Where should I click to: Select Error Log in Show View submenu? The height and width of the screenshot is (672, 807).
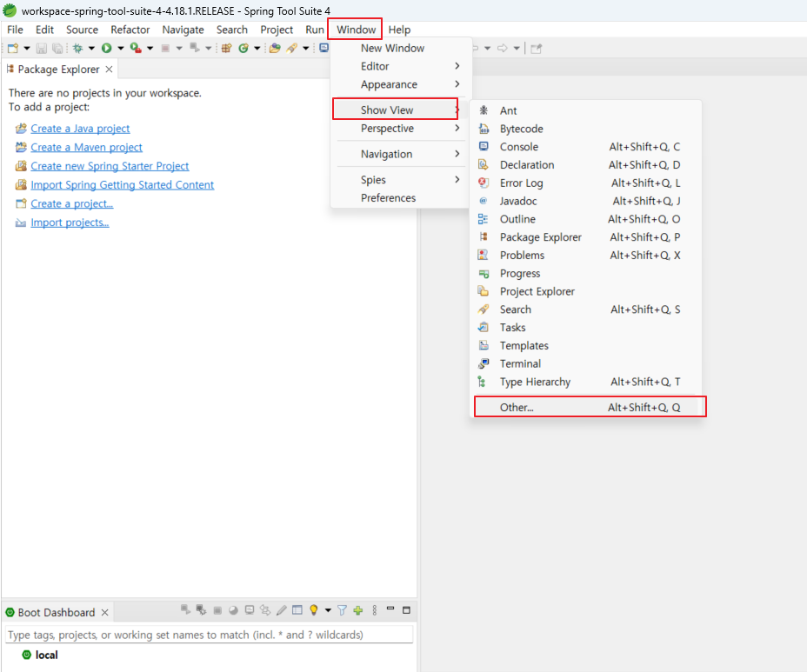click(587, 183)
